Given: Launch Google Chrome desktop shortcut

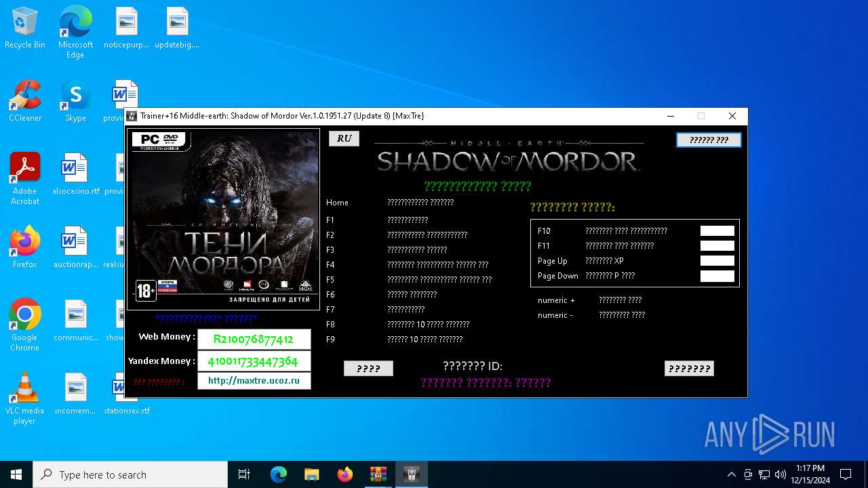Looking at the screenshot, I should [25, 325].
